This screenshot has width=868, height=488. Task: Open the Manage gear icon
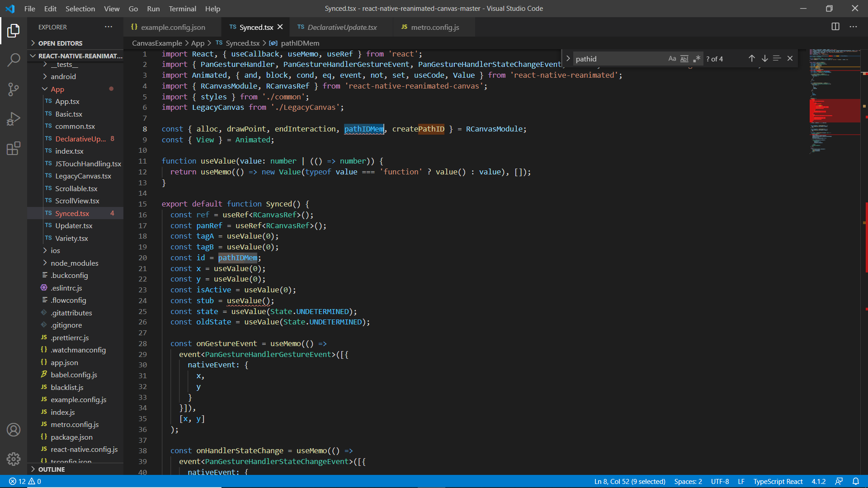(x=14, y=459)
